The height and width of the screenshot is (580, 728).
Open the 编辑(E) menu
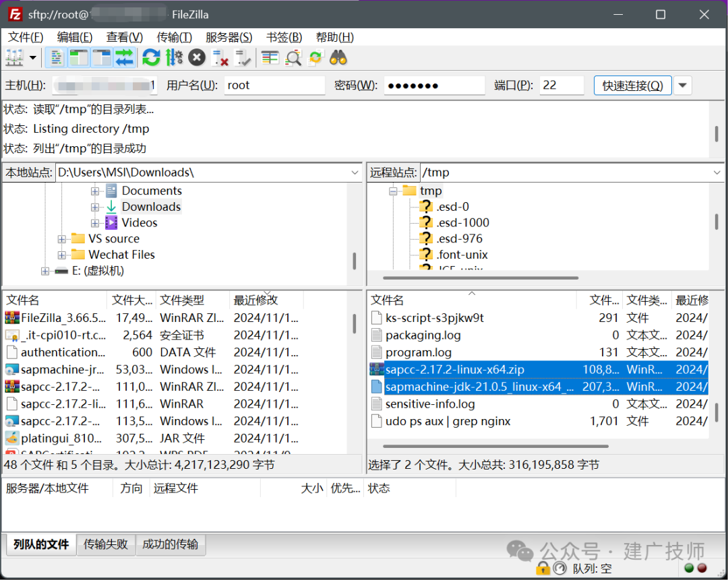(74, 37)
